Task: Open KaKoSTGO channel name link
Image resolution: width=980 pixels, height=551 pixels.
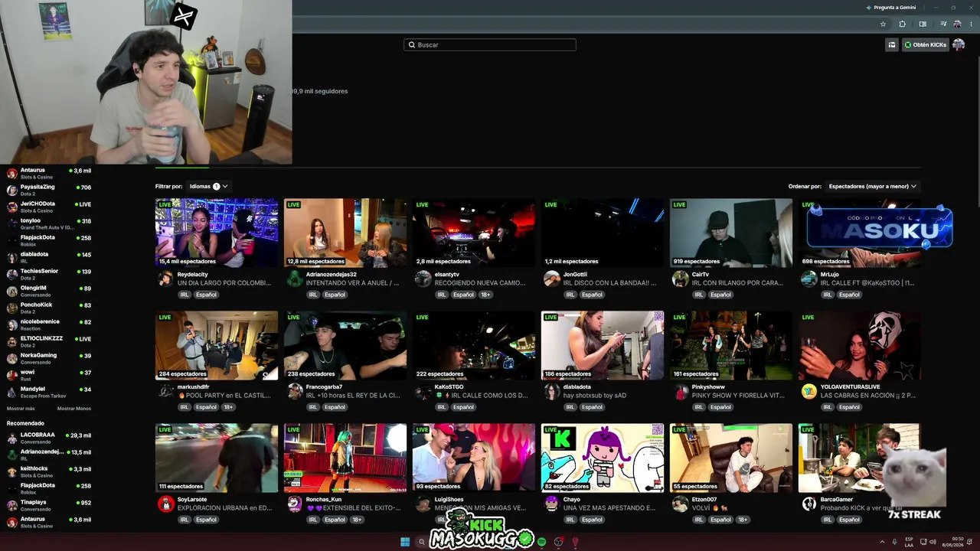Action: tap(449, 386)
